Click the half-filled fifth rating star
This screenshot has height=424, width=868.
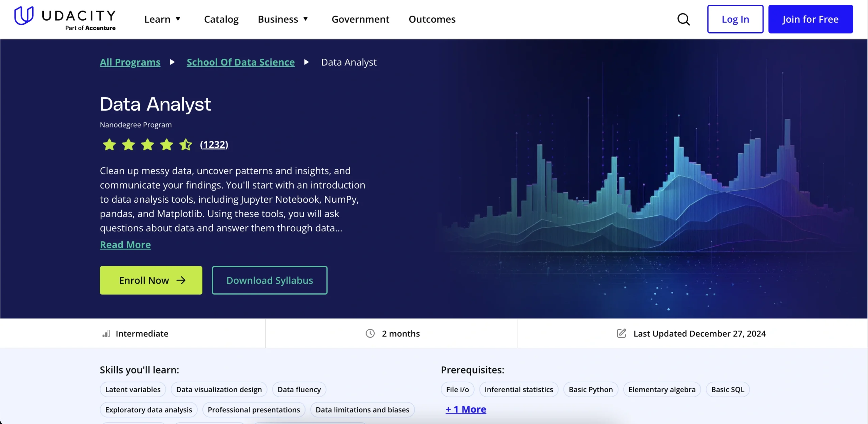(186, 144)
